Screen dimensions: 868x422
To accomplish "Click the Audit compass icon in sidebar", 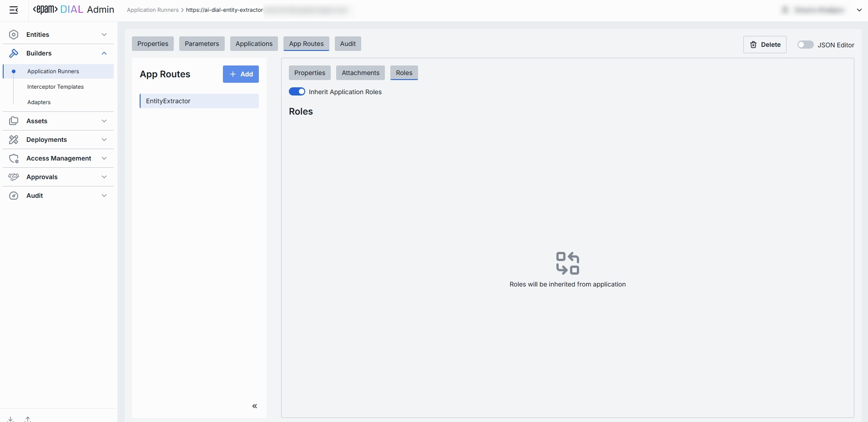I will coord(14,196).
